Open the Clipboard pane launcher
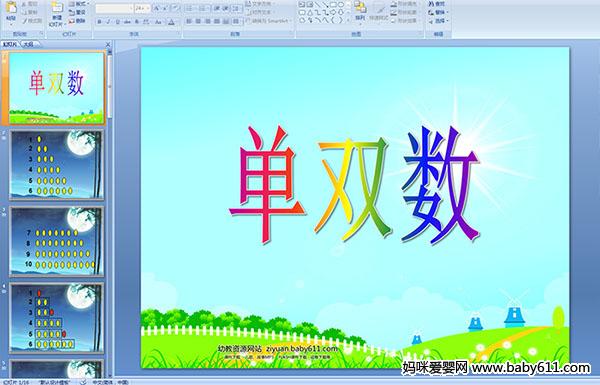Image resolution: width=600 pixels, height=385 pixels. click(41, 34)
